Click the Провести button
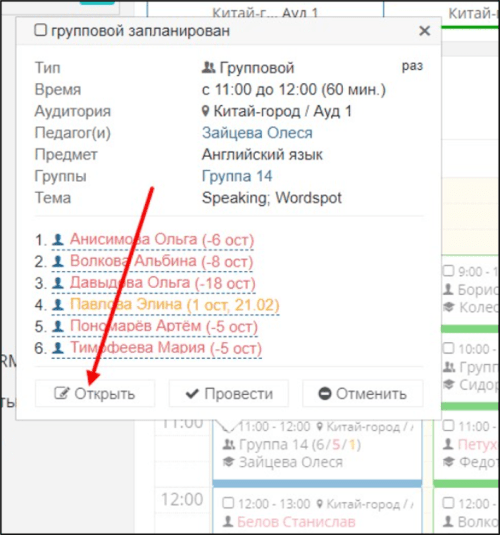Screen dimensions: 500x535 click(x=229, y=393)
